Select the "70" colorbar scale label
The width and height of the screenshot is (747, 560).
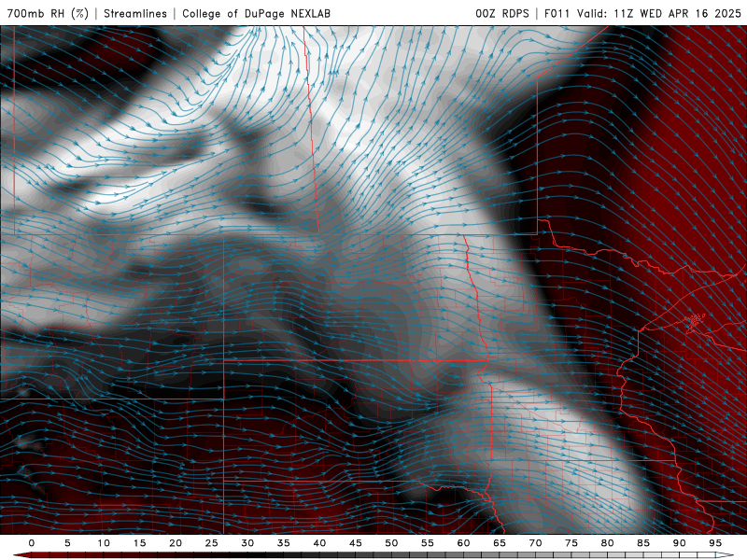(535, 543)
